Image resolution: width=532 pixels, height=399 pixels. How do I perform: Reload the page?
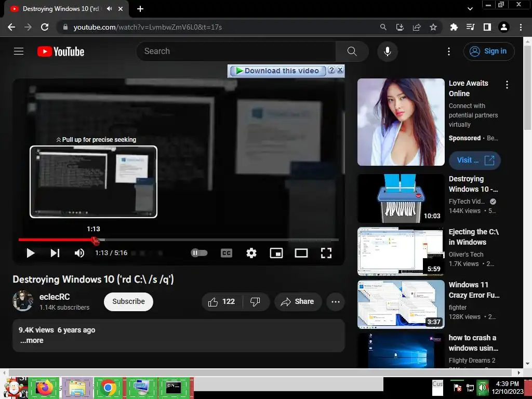pyautogui.click(x=45, y=27)
